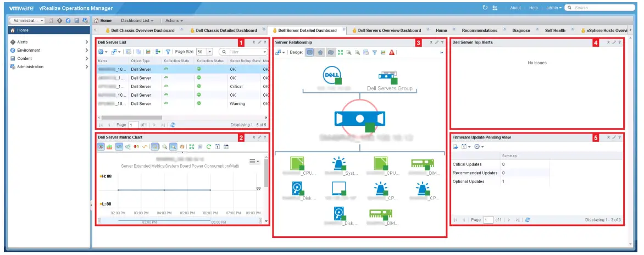Click the Server Rollup Status column header
Image resolution: width=644 pixels, height=255 pixels.
245,61
